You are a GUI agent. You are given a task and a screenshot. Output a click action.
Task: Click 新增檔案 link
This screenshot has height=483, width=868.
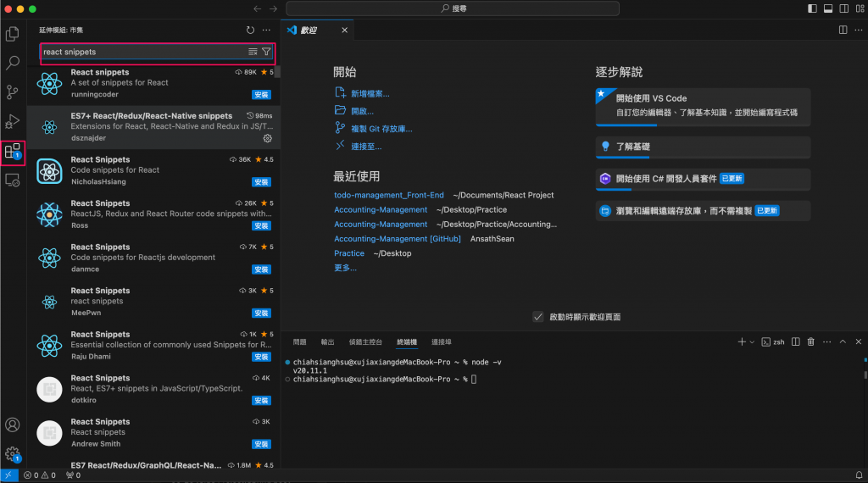tap(370, 94)
